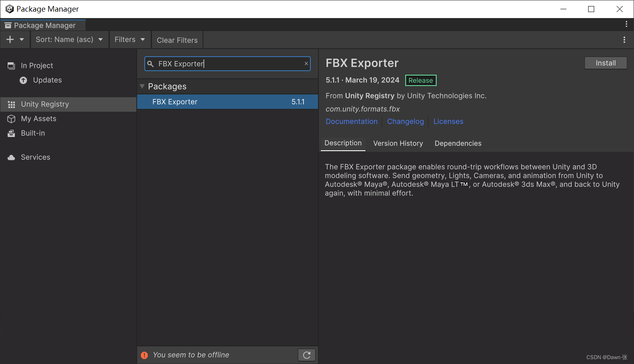Click the com.unity.formats.fbx package name
634x364 pixels.
click(x=363, y=109)
